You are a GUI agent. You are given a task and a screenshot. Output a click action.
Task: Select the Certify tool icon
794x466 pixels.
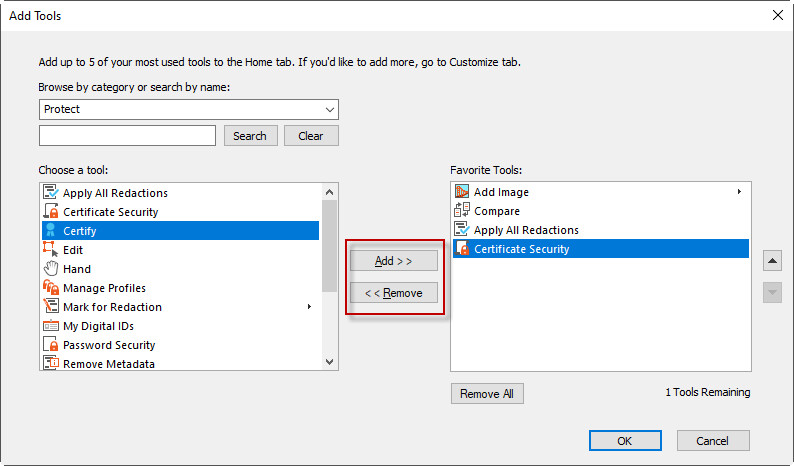coord(51,231)
